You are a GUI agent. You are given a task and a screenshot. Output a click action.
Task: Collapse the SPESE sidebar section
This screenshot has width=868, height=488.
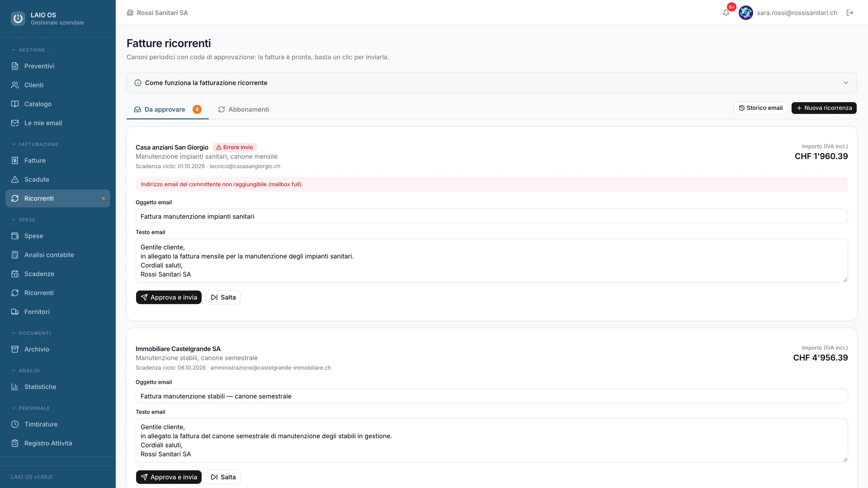click(23, 220)
